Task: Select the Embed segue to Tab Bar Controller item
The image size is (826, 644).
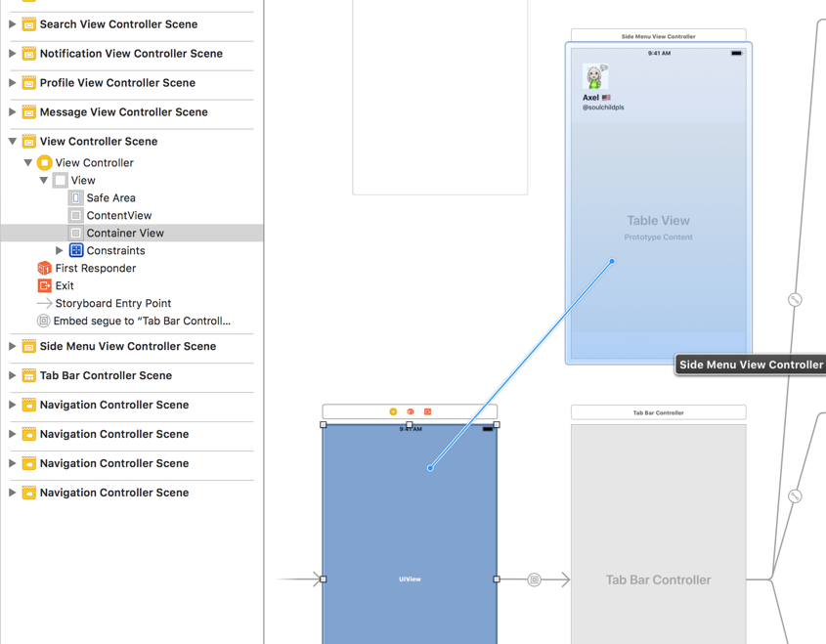Action: 142,322
